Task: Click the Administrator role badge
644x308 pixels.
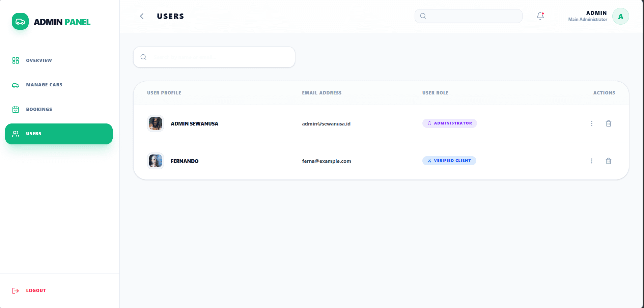Action: pos(449,123)
